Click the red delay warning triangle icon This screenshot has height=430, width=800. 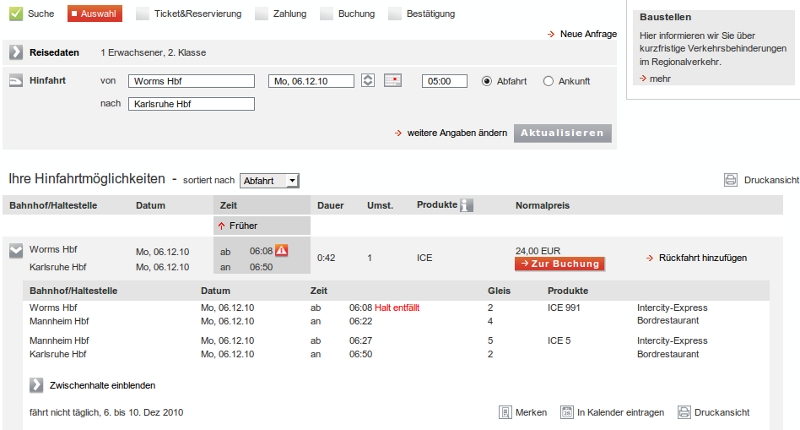pos(281,250)
